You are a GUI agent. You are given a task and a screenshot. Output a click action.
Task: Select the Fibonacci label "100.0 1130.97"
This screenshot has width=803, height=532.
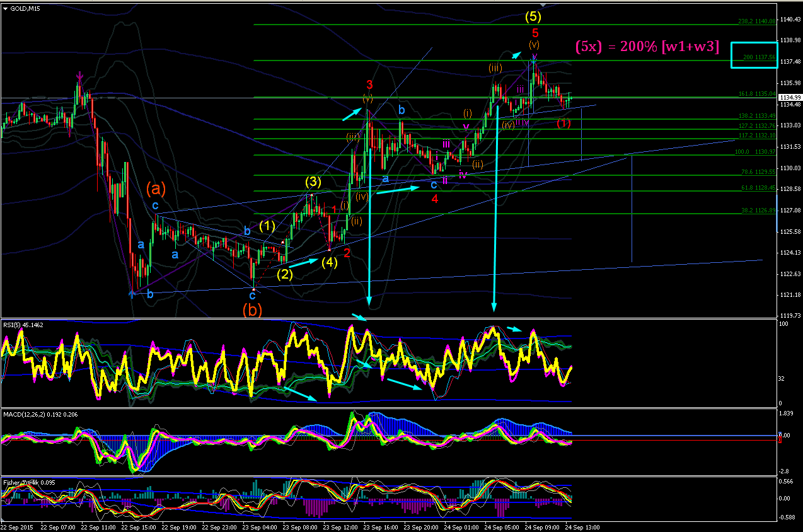pos(756,152)
